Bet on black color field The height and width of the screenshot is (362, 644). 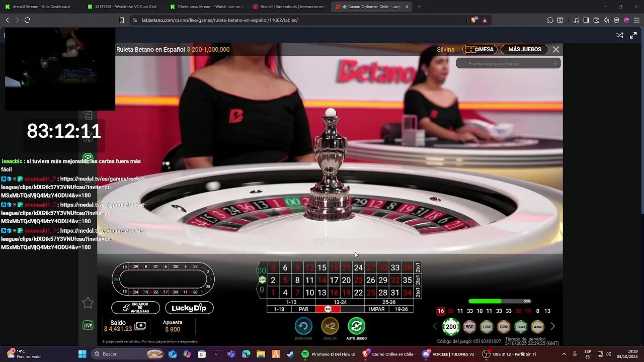pyautogui.click(x=352, y=309)
